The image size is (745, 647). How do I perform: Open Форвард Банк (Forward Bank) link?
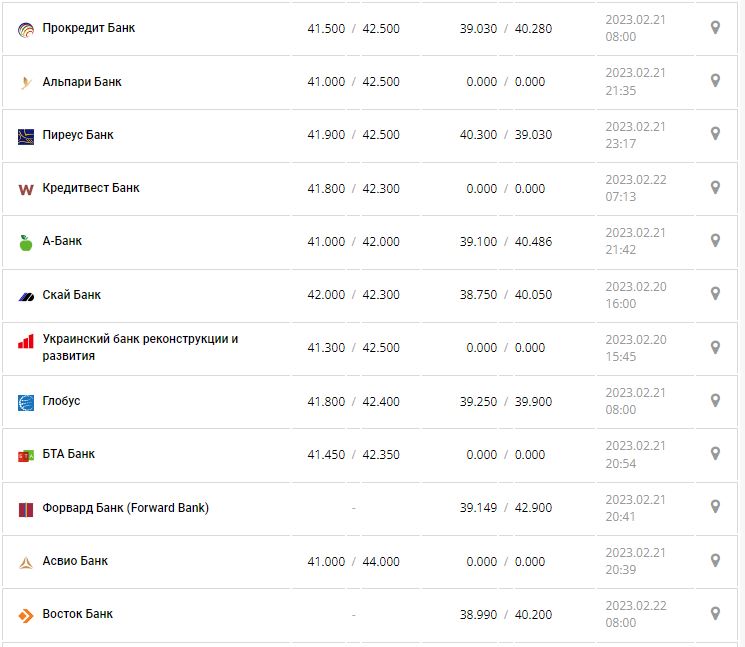(x=126, y=508)
